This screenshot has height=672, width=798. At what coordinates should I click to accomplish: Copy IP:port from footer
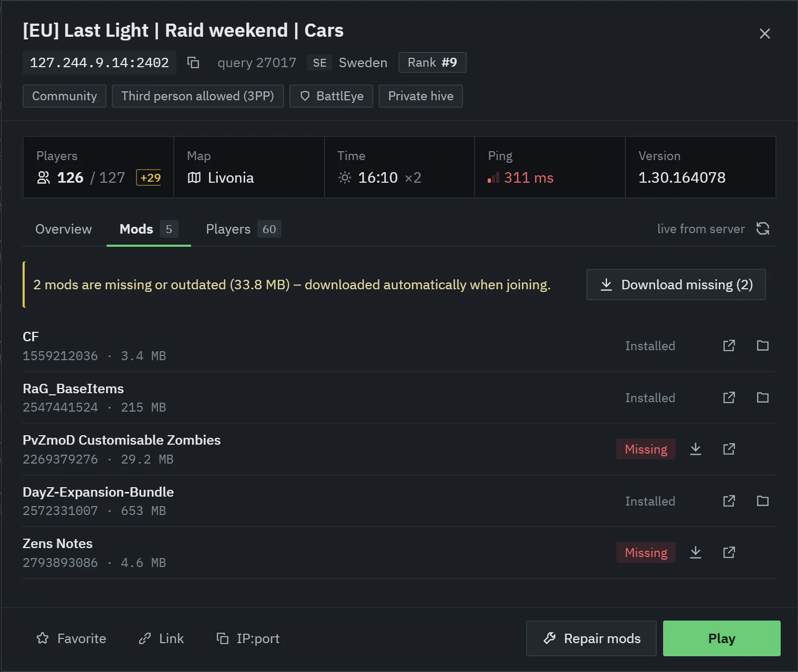click(248, 638)
